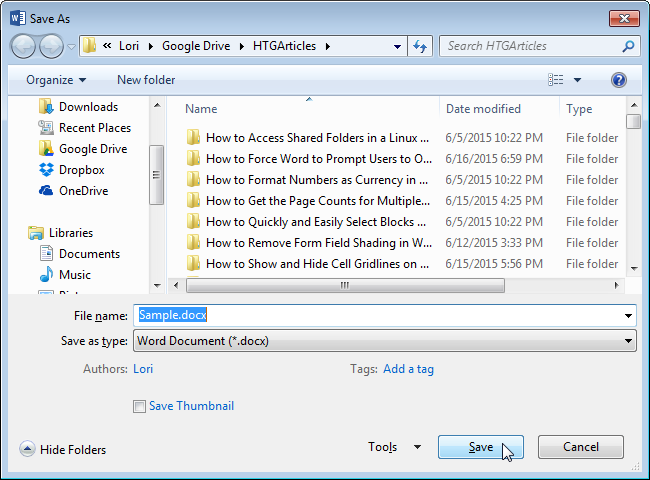Select Lori in the address path
This screenshot has height=480, width=650.
click(x=129, y=46)
